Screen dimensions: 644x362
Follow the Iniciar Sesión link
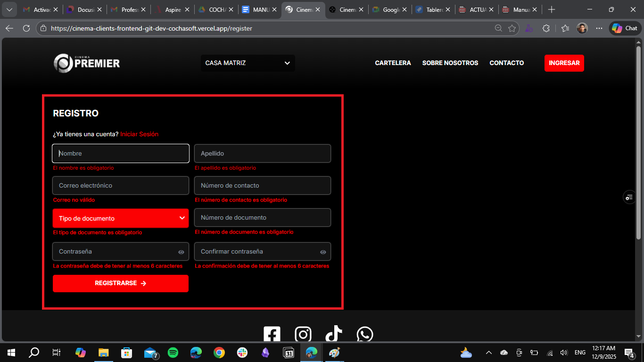coord(139,134)
